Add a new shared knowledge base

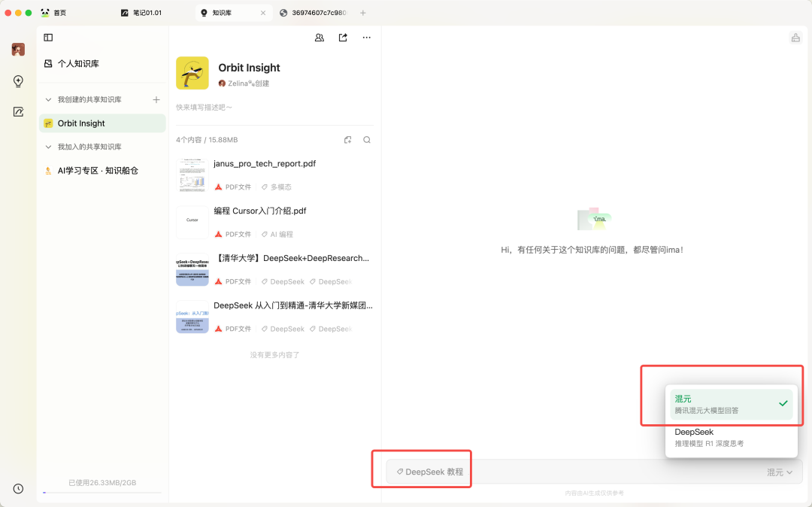156,99
